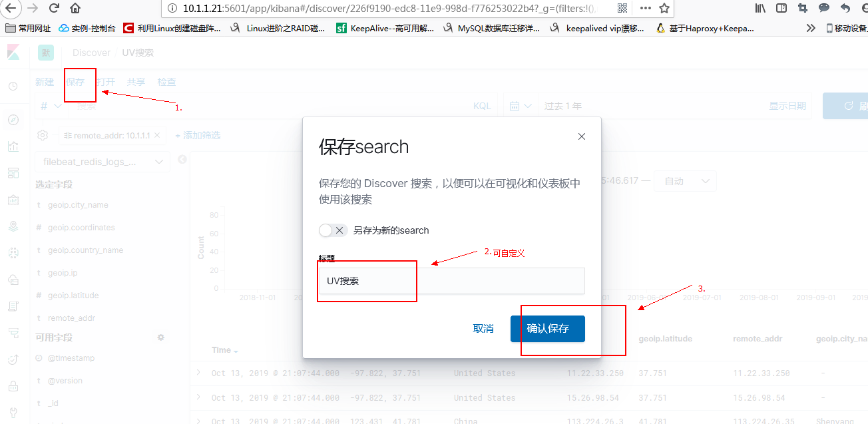Screen dimensions: 868x424
Task: Expand the China log row
Action: click(198, 420)
